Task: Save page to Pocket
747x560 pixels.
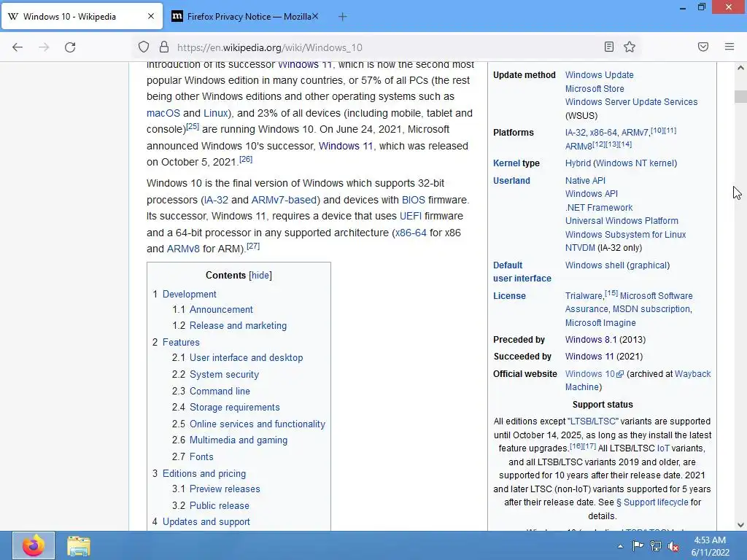Action: click(x=703, y=47)
